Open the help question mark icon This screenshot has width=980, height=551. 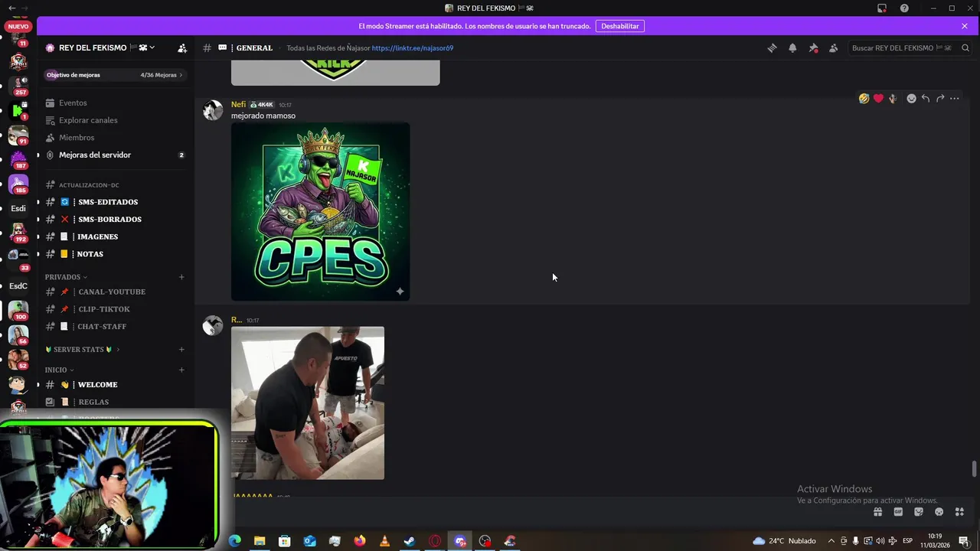click(x=904, y=8)
